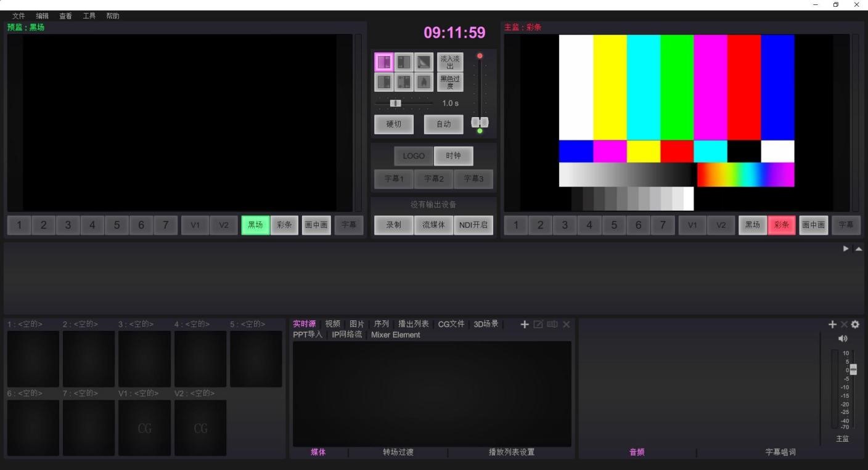
Task: Click the transition duration slider handle
Action: 396,103
